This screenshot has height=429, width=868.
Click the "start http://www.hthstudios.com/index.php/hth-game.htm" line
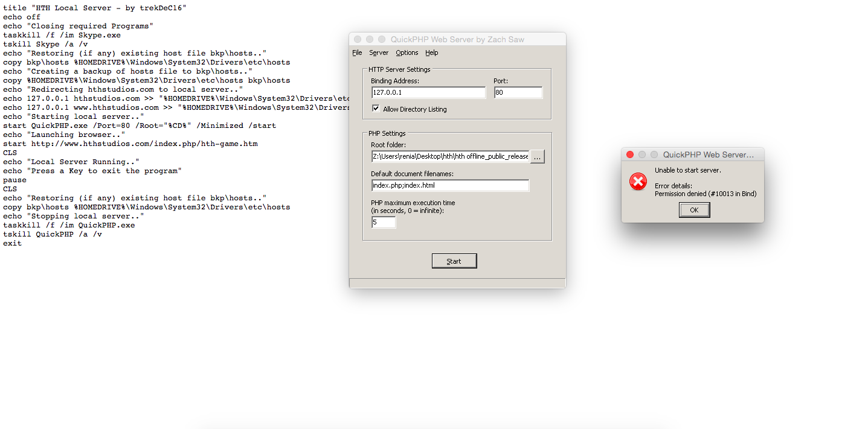click(x=130, y=144)
